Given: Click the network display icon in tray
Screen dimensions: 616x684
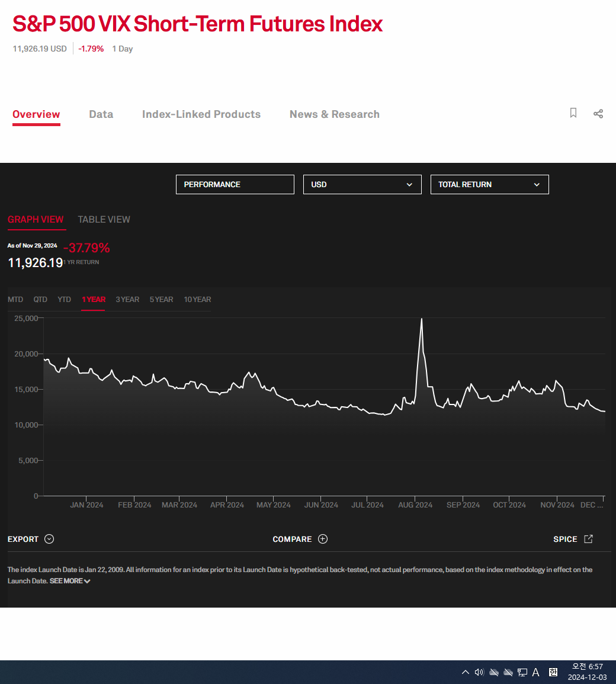Looking at the screenshot, I should (x=522, y=672).
